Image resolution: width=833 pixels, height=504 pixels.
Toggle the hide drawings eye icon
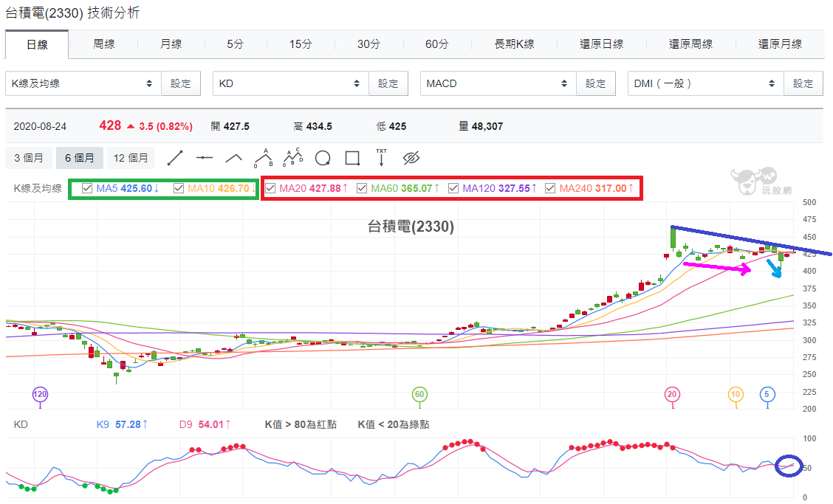pos(411,158)
